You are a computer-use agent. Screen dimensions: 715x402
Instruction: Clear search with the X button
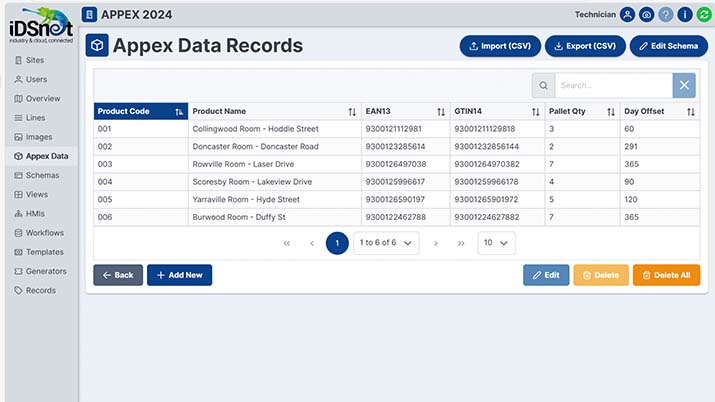click(x=684, y=85)
